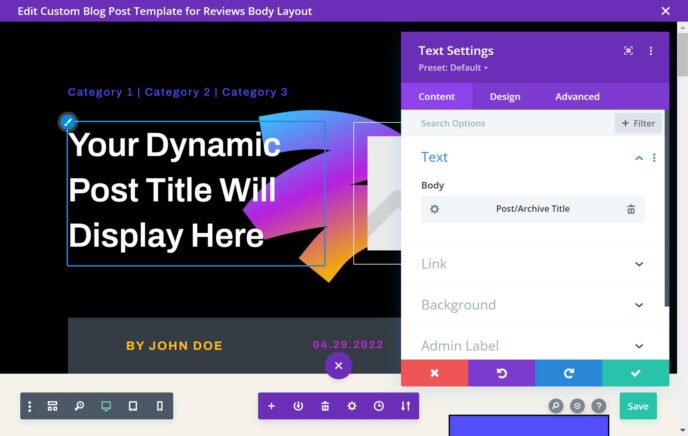The image size is (688, 436).
Task: Open page settings gear in purple toolbar
Action: coord(352,406)
